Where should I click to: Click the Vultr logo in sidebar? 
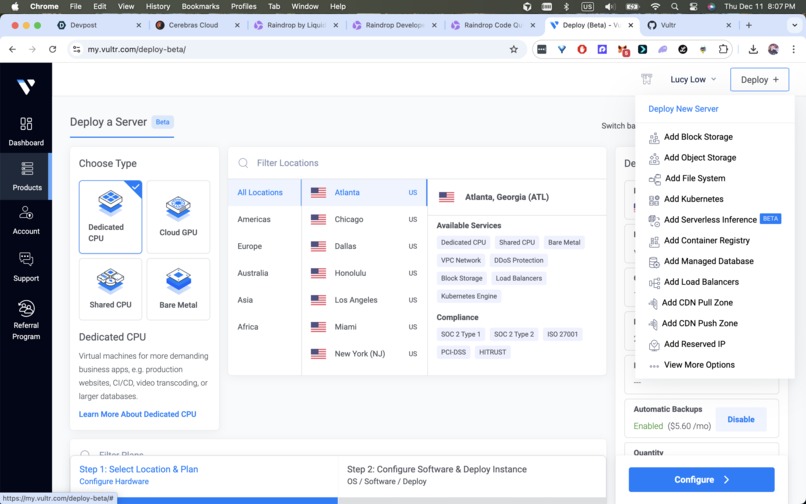tap(26, 86)
